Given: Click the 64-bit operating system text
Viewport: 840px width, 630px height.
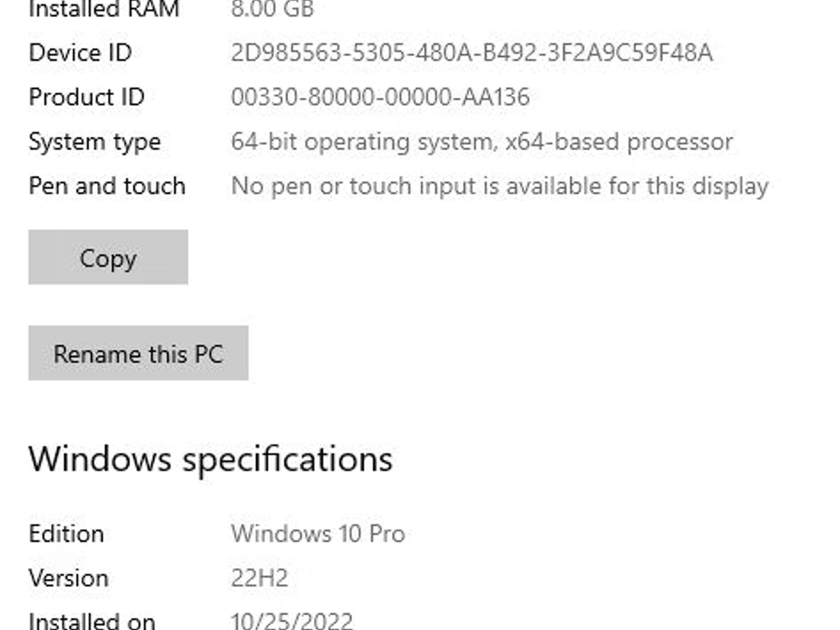Looking at the screenshot, I should 364,142.
